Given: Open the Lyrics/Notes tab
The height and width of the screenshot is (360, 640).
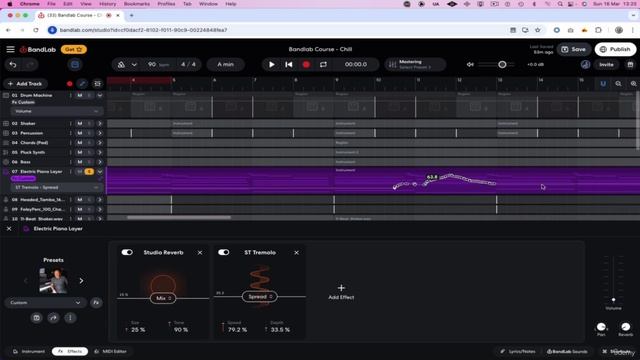Looking at the screenshot, I should pos(518,351).
